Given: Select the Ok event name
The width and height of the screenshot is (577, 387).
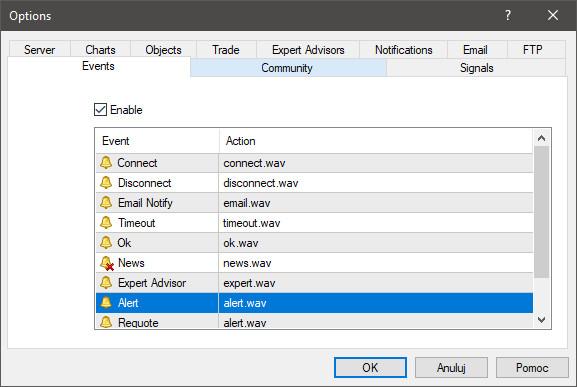Looking at the screenshot, I should (124, 243).
